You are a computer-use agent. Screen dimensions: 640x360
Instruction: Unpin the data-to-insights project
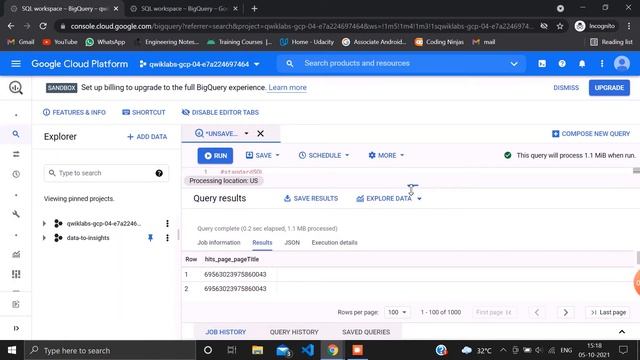[x=150, y=238]
